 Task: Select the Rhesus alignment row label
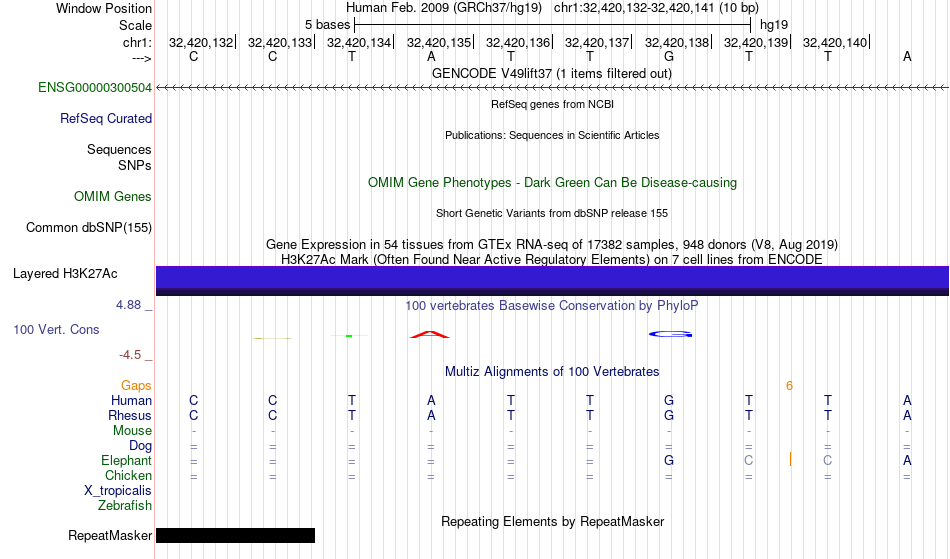click(x=130, y=416)
